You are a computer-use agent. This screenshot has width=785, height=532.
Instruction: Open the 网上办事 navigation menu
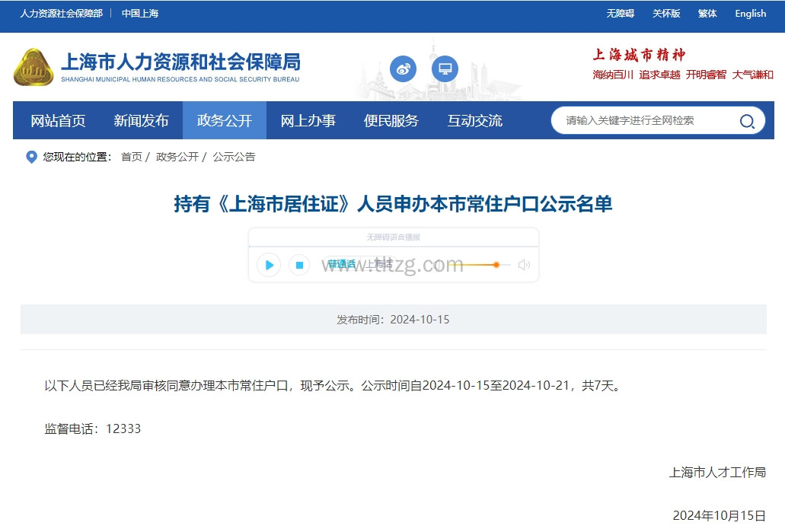pyautogui.click(x=308, y=120)
